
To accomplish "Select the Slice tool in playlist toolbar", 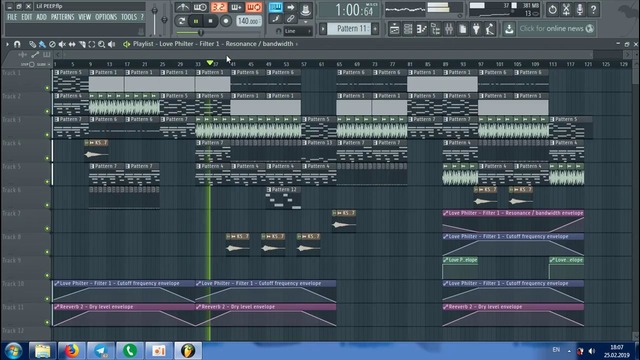I will 82,44.
